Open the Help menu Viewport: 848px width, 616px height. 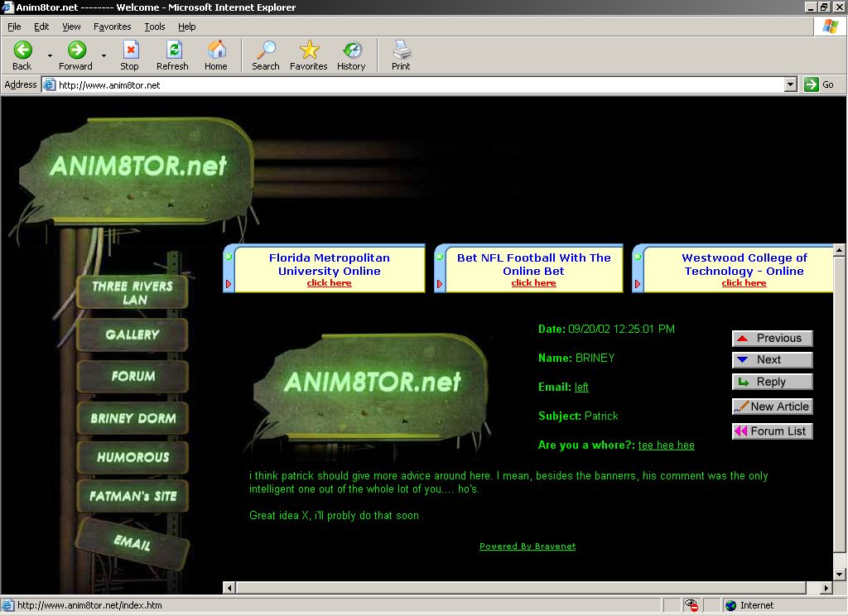[186, 26]
